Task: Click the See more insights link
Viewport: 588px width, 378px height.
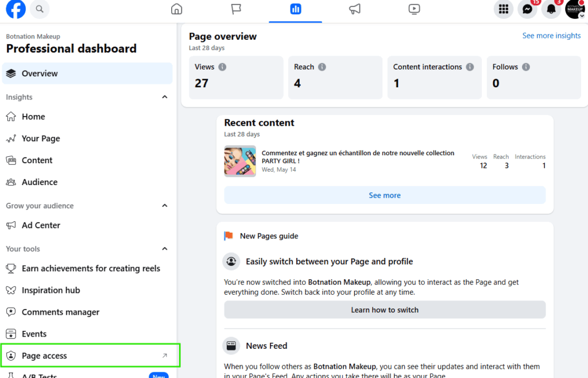Action: 551,36
